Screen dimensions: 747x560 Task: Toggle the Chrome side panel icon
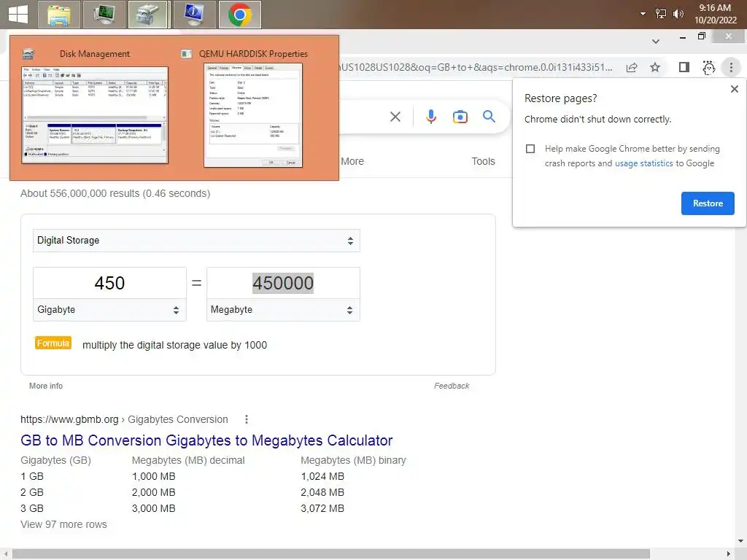(684, 68)
